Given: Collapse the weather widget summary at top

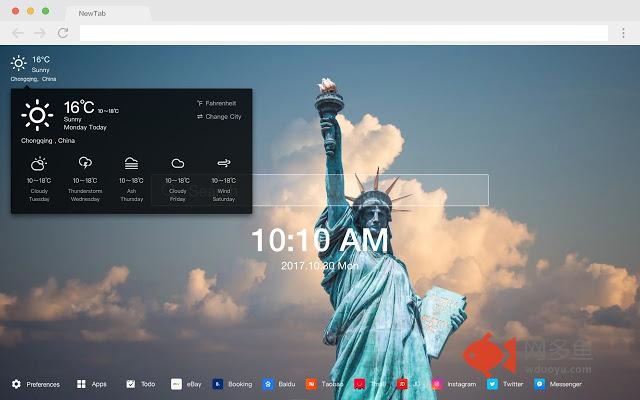Looking at the screenshot, I should [30, 66].
